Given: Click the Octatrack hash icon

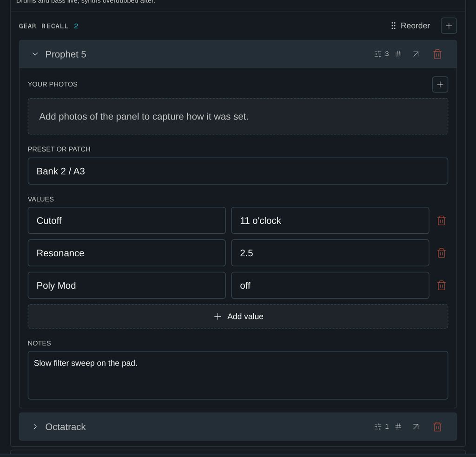Looking at the screenshot, I should coord(398,427).
